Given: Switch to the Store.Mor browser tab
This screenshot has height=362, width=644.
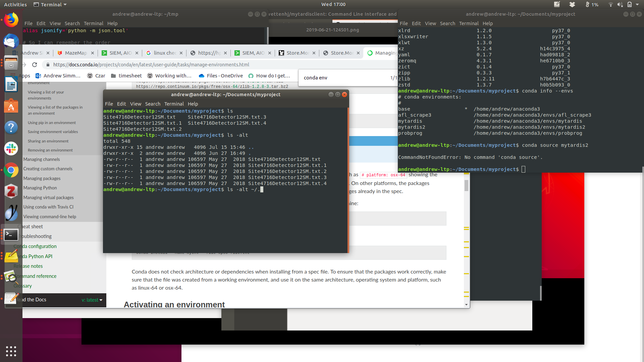Looking at the screenshot, I should [298, 53].
